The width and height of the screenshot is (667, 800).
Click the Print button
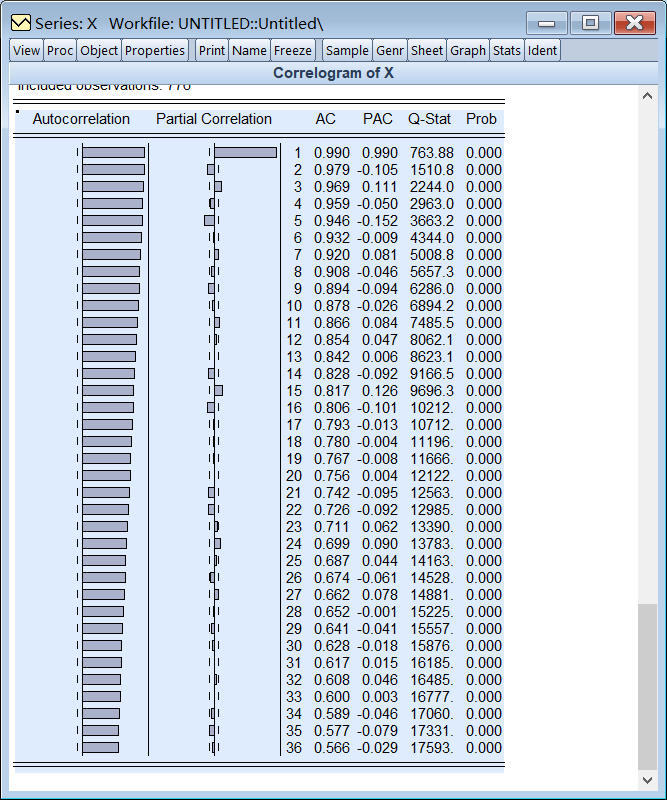212,51
